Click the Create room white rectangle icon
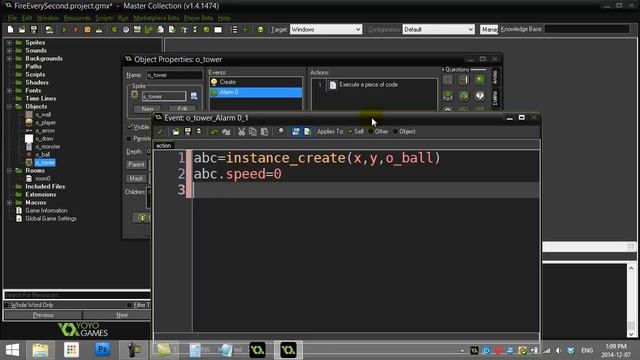Viewport: 640px width, 360px height. pos(218,29)
